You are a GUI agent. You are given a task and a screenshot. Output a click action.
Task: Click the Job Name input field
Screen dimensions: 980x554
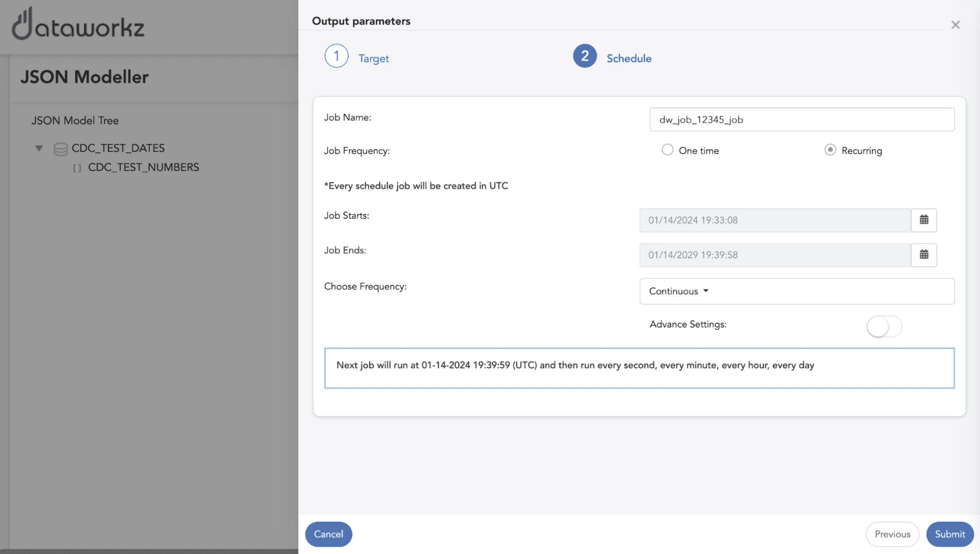point(802,119)
